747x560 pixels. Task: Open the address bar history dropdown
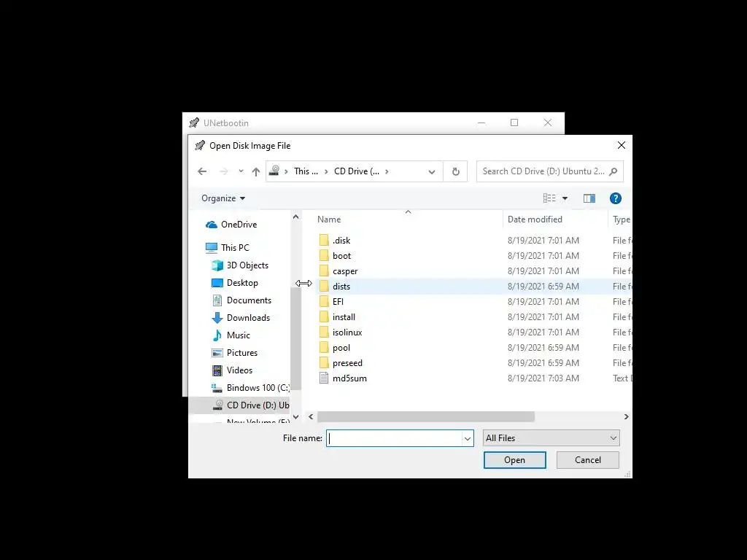[x=432, y=171]
